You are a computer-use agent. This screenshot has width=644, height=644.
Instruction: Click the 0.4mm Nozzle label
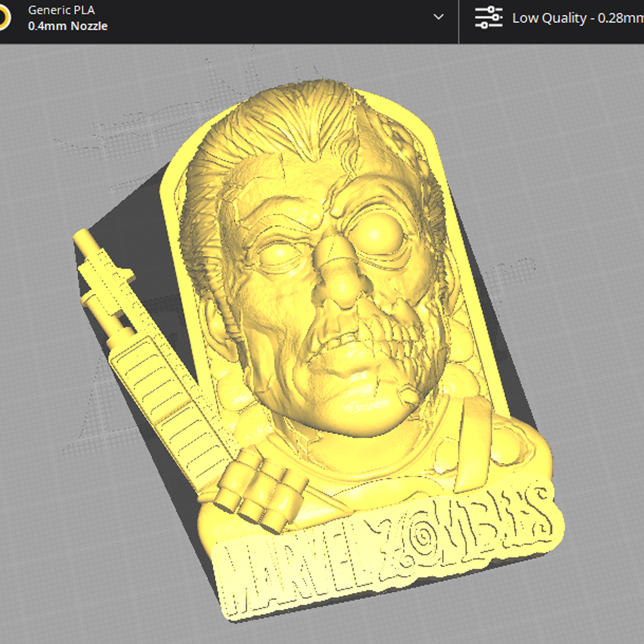(x=68, y=26)
